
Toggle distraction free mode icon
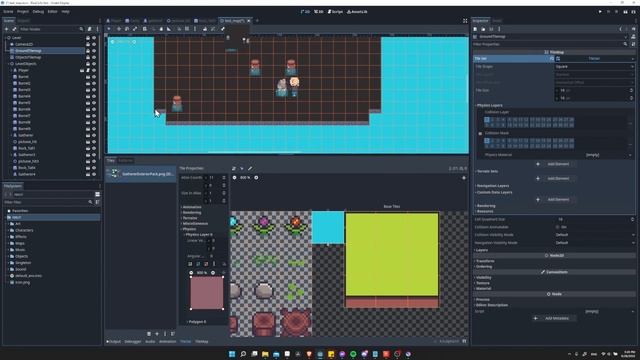pyautogui.click(x=465, y=20)
